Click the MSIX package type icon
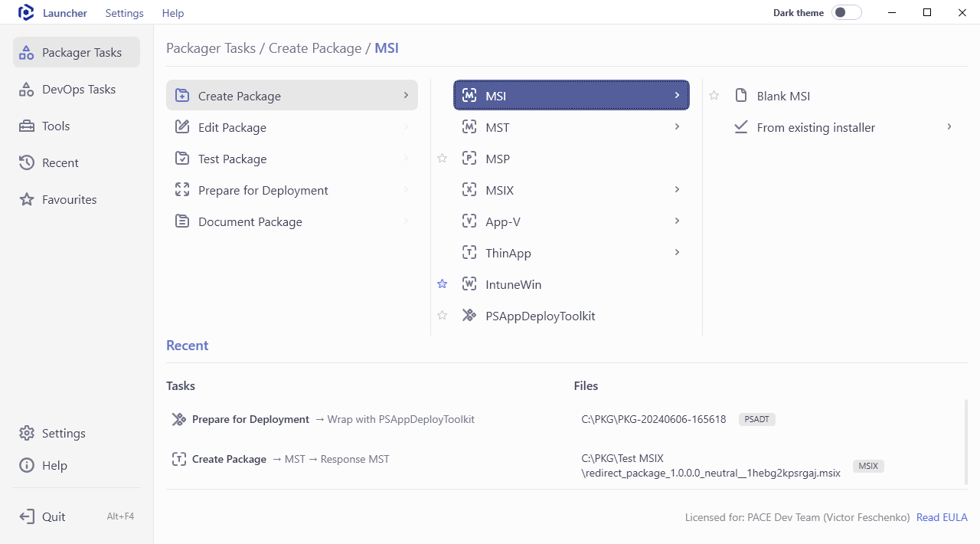 click(x=469, y=190)
